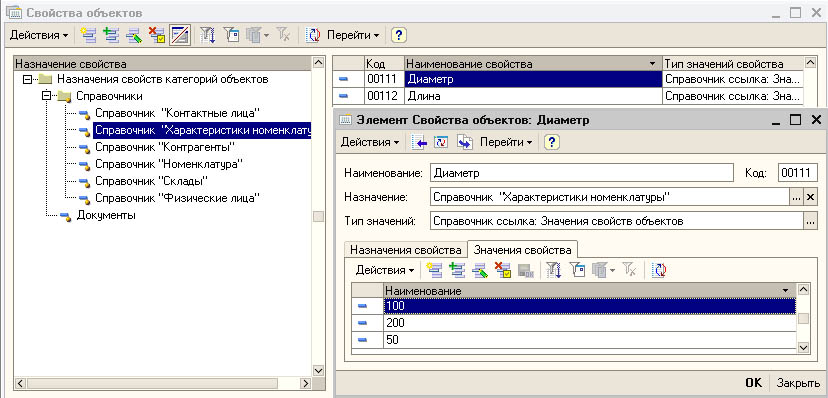Set deletion mark in main window toolbar
The image size is (828, 398).
click(157, 35)
